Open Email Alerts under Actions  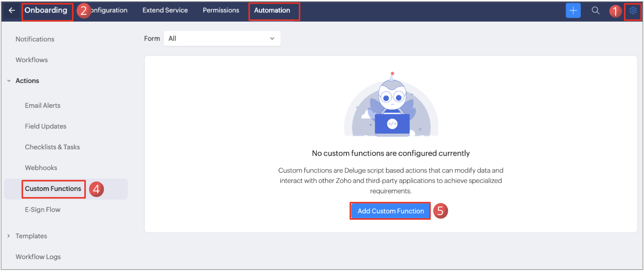(43, 106)
